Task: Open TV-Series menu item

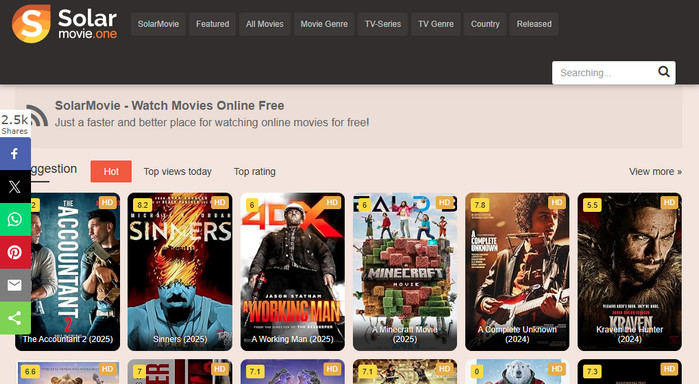Action: 383,24
